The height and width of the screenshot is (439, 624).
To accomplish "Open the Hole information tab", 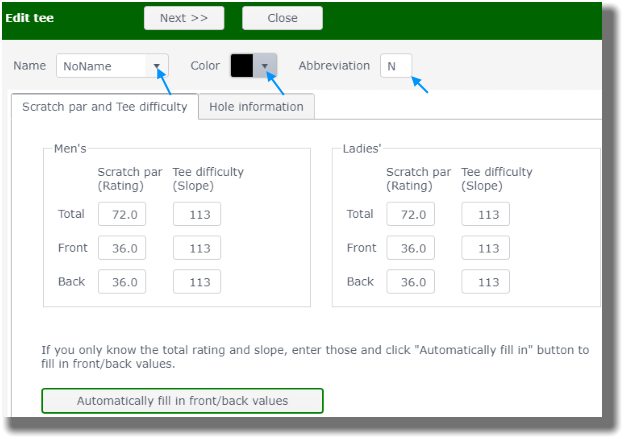I will pos(256,107).
